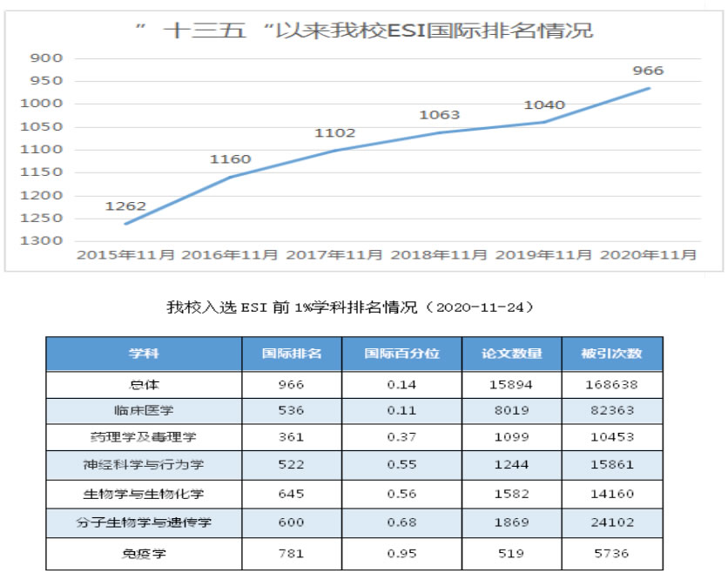Screen dimensions: 728x573
Task: Click percentile cell 0.11 for 临床医学
Action: [401, 410]
